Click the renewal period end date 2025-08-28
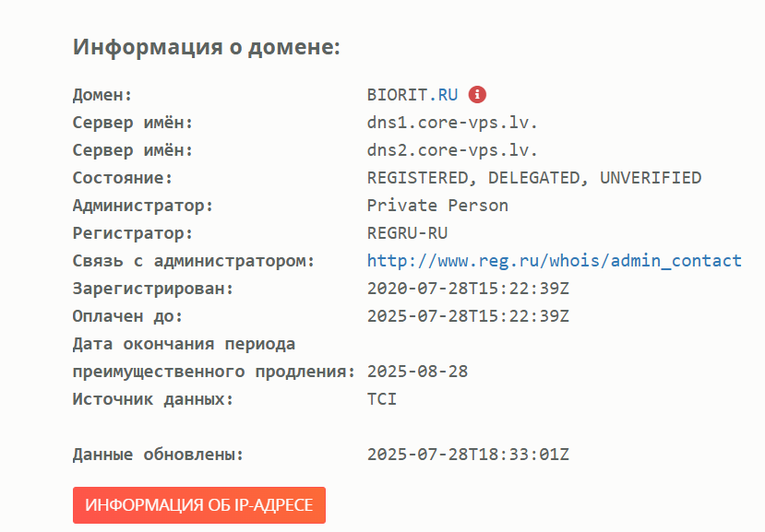The height and width of the screenshot is (532, 765). click(x=417, y=372)
